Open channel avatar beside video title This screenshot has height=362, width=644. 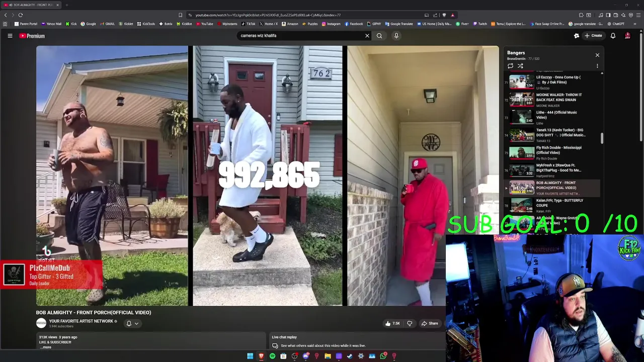click(41, 323)
